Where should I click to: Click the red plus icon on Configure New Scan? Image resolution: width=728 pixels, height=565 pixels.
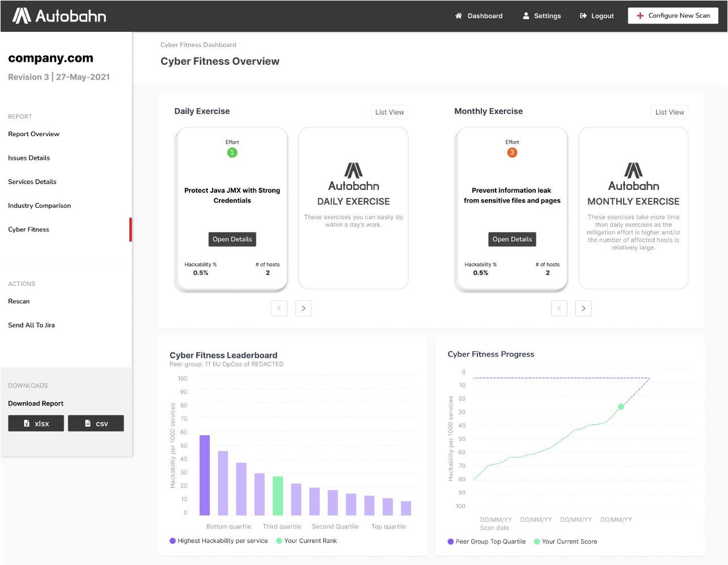click(640, 16)
